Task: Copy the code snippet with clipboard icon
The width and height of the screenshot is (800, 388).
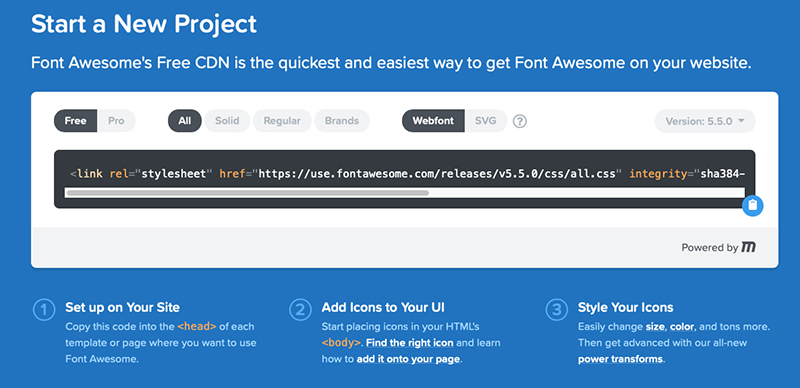Action: (x=753, y=206)
